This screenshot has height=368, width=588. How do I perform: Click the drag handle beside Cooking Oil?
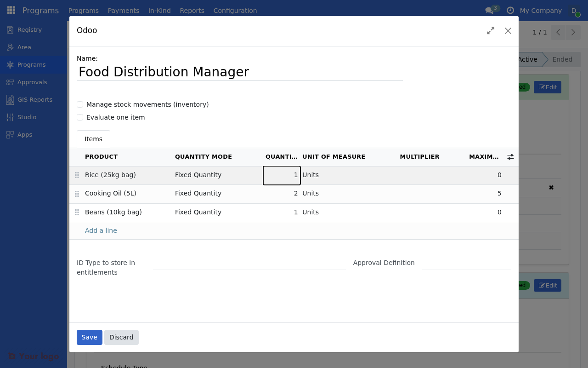tap(77, 193)
